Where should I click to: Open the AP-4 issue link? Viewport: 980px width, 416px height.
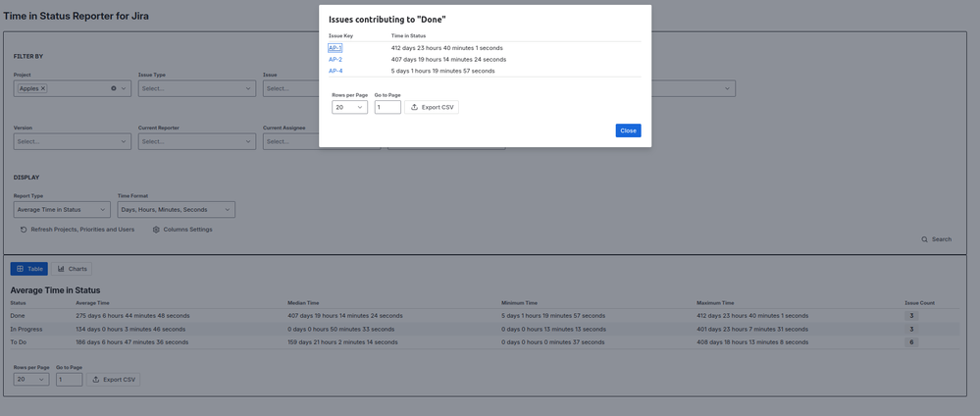335,71
